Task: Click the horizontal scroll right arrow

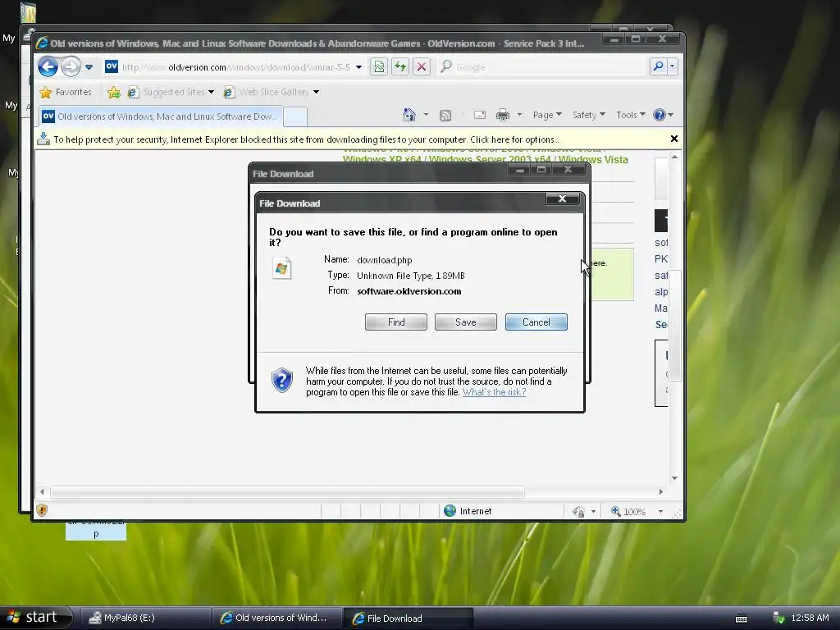Action: coord(661,491)
